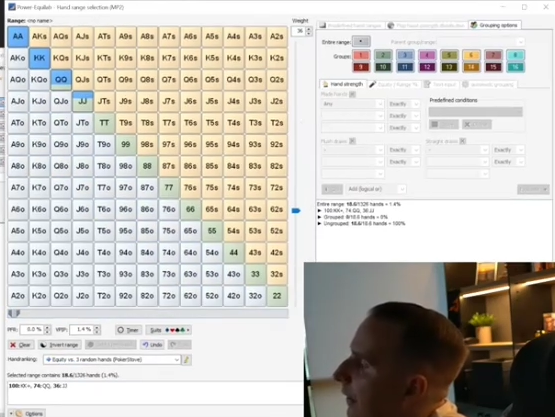
Task: Increase the Weight spinner value
Action: click(x=309, y=29)
